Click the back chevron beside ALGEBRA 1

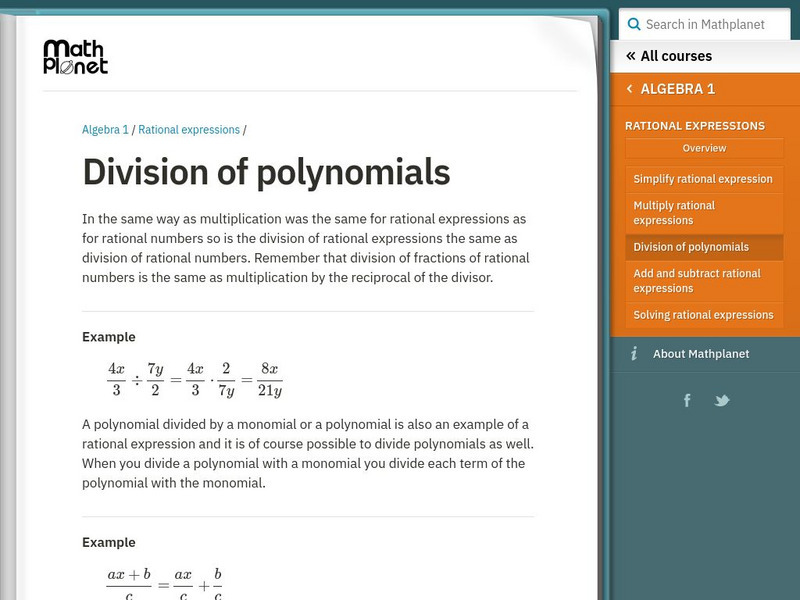tap(630, 88)
